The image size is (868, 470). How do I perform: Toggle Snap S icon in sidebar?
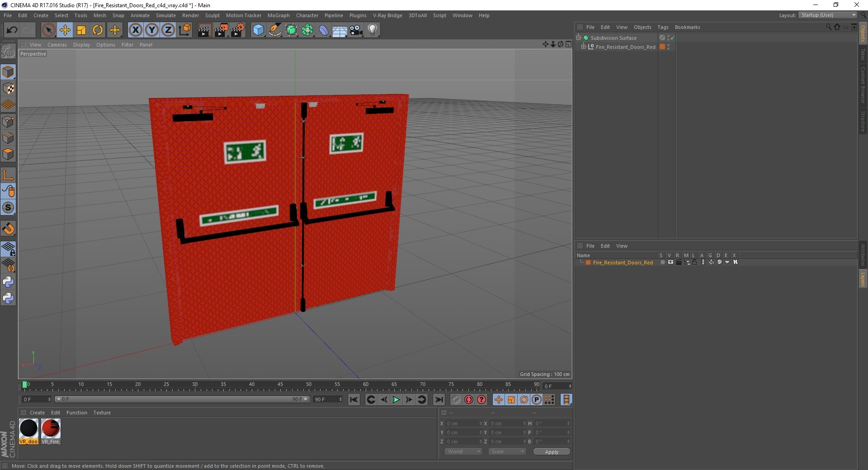point(8,207)
